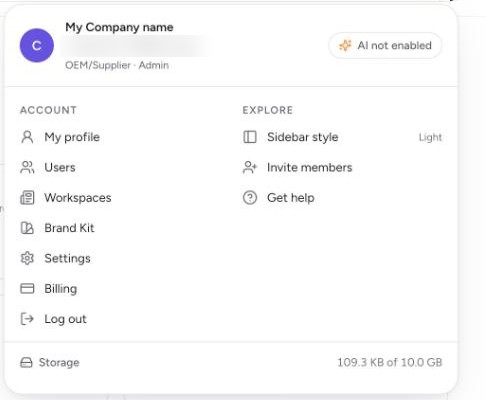Viewport: 486px width, 400px height.
Task: Click the Invite members person-plus icon
Action: pyautogui.click(x=250, y=167)
